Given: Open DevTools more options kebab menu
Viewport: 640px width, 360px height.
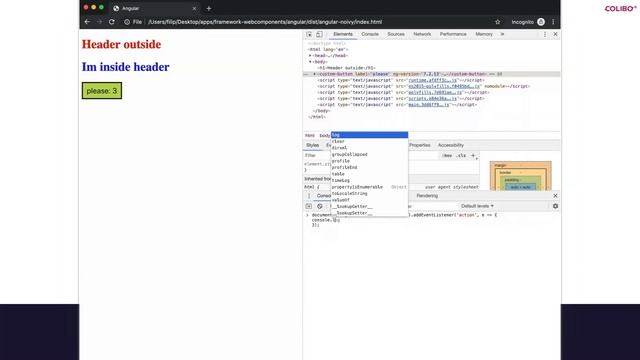Looking at the screenshot, I should coord(544,34).
